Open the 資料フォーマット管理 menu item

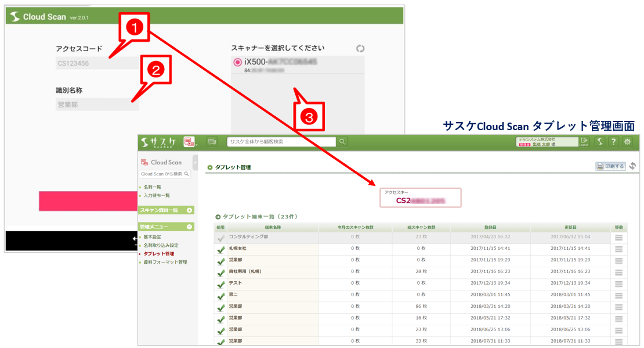[165, 262]
